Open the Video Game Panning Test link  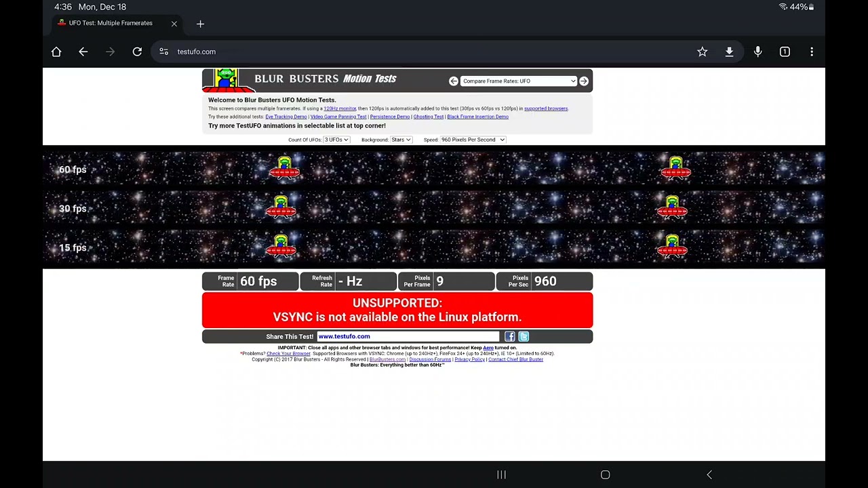(x=338, y=117)
